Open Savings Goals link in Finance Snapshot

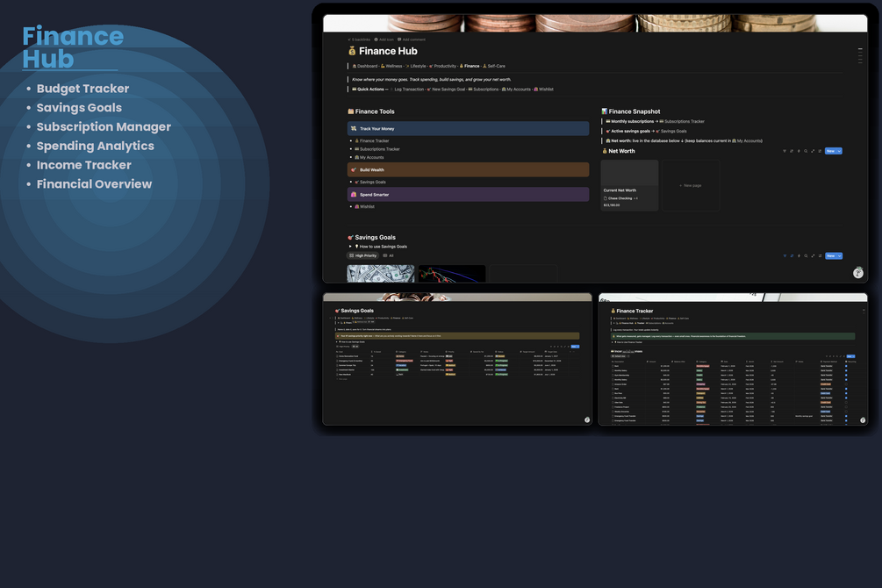click(671, 131)
